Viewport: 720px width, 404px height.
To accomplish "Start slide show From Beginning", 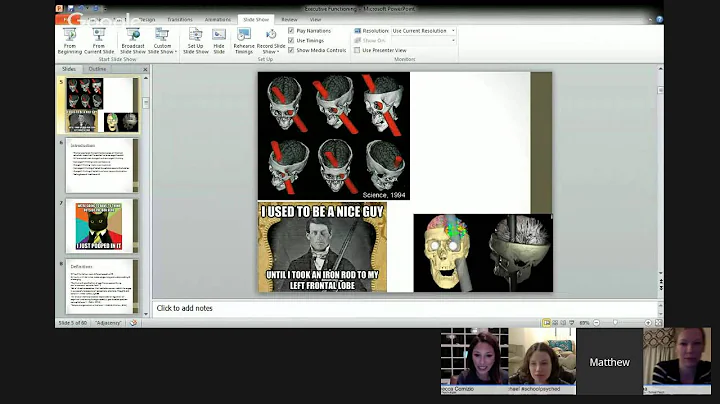I will [x=70, y=41].
